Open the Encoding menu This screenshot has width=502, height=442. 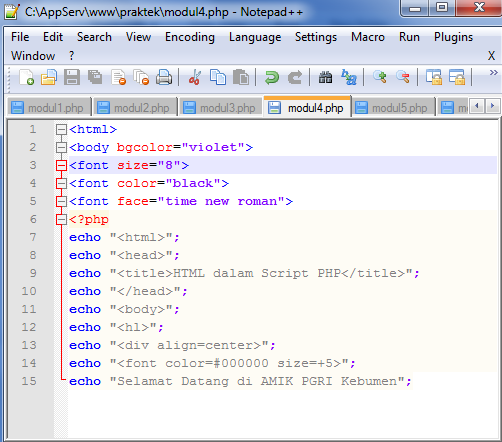click(190, 37)
